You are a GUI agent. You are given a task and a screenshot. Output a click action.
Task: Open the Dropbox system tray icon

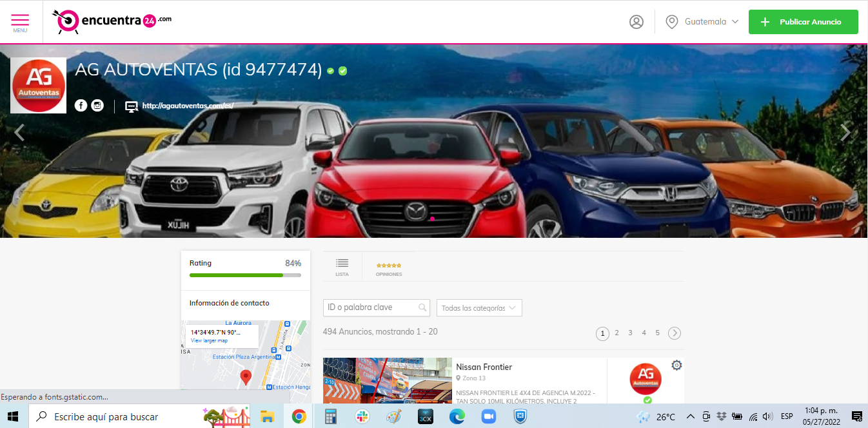[722, 416]
